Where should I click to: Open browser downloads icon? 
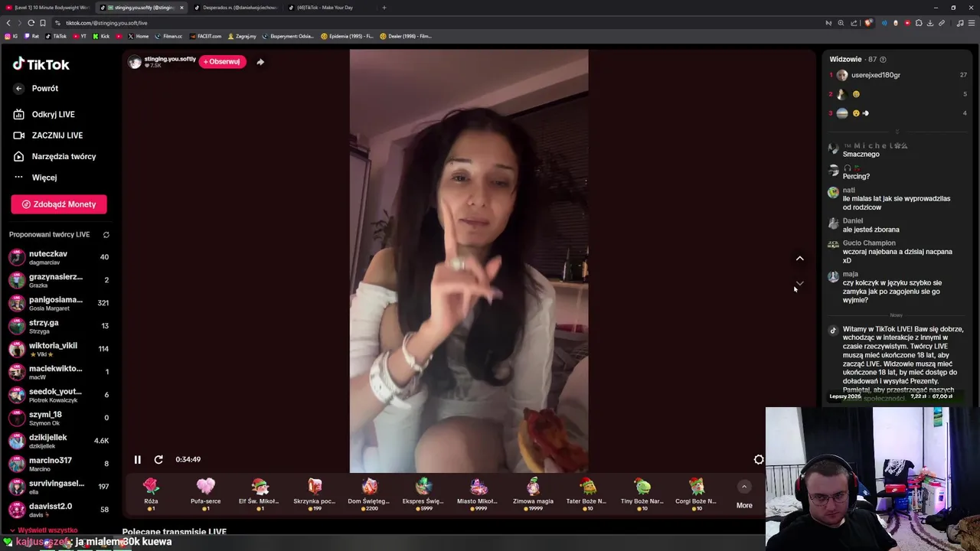tap(929, 23)
